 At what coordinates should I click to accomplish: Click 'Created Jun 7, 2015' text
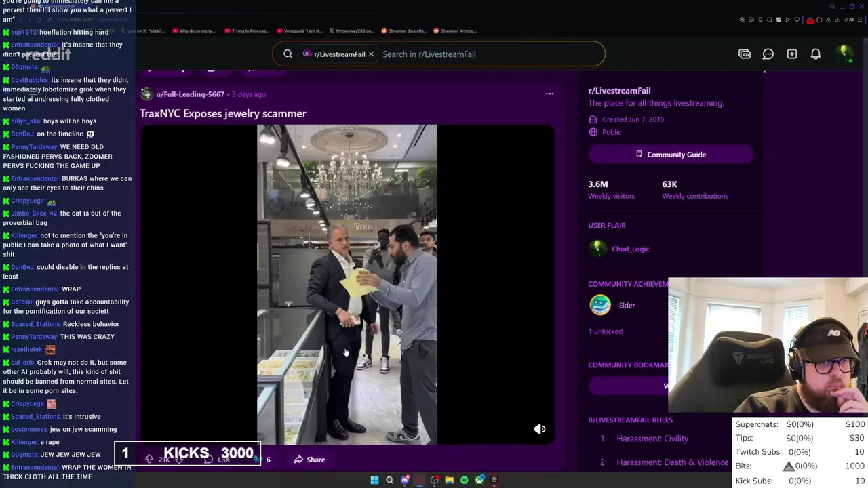pos(633,119)
